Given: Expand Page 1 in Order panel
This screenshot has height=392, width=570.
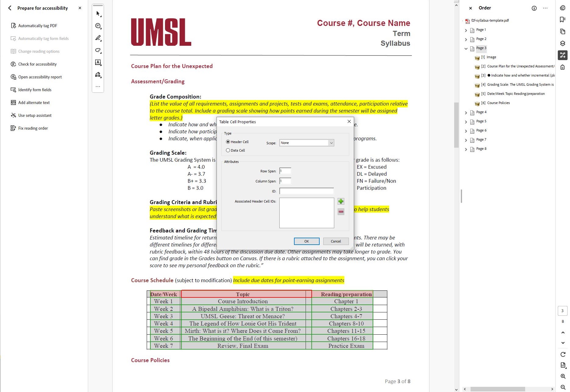Looking at the screenshot, I should coord(466,30).
